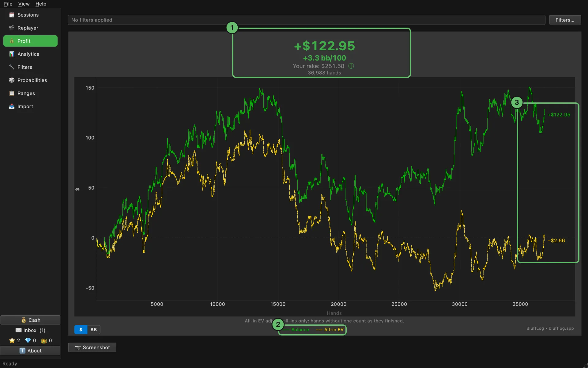
Task: Click the rake info circle icon
Action: 351,66
